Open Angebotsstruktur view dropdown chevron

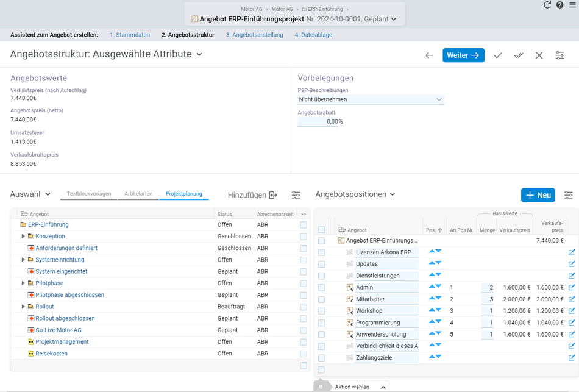pyautogui.click(x=199, y=54)
